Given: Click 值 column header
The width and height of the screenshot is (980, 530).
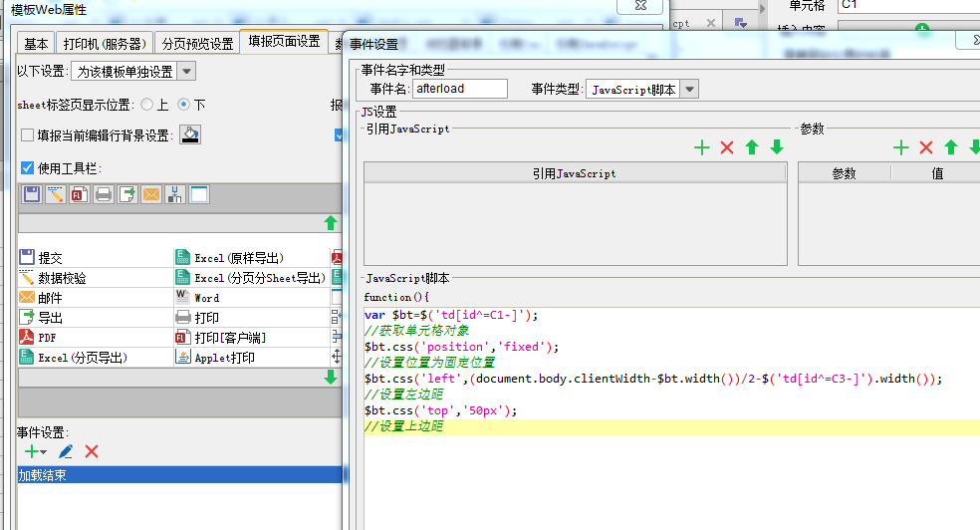Looking at the screenshot, I should 937,173.
